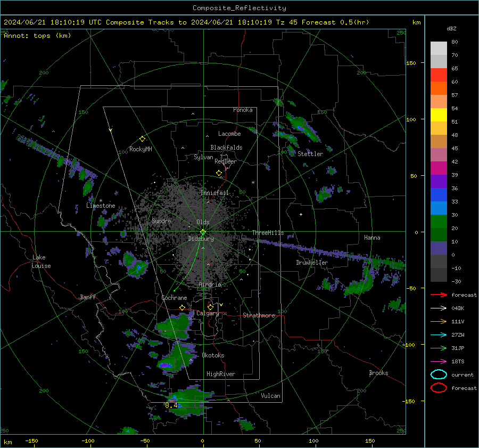This screenshot has height=448, width=479.
Task: Click the '150' tick label on right axis top
Action: coord(411,63)
